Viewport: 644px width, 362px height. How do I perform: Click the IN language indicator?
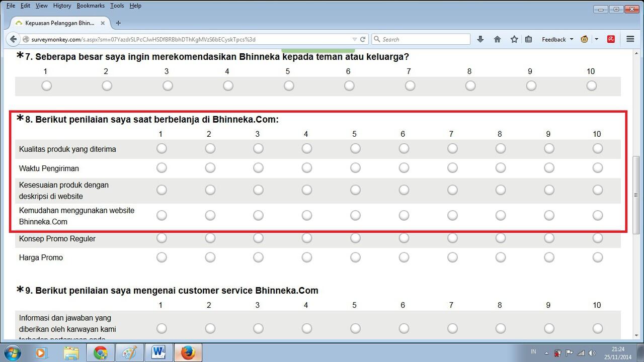pos(533,351)
